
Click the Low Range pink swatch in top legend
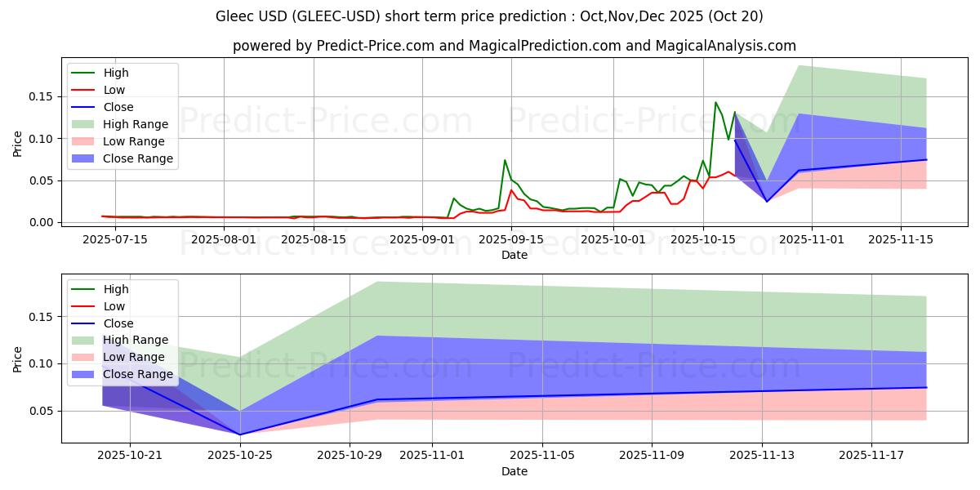point(83,141)
